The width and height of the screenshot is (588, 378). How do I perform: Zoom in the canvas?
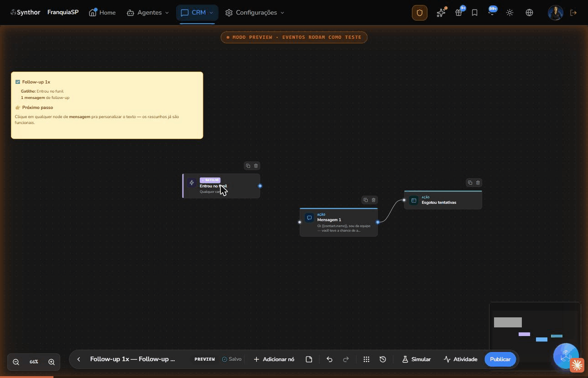click(x=52, y=362)
